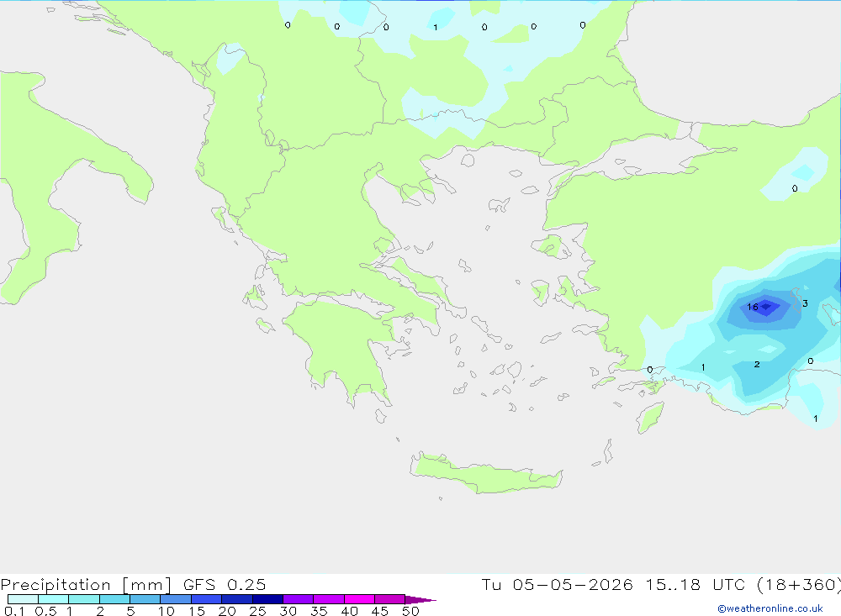This screenshot has height=616, width=841.
Task: Select Rhodes island on the map
Action: click(650, 418)
